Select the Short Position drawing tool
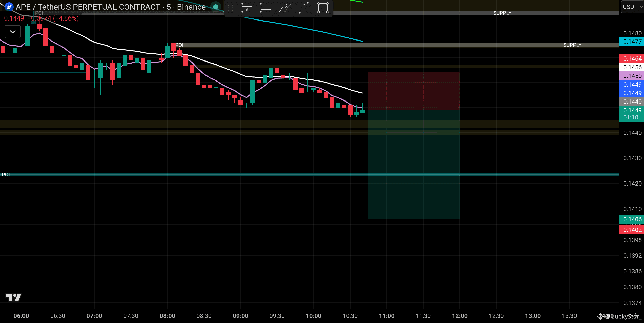The height and width of the screenshot is (323, 644). pos(246,8)
